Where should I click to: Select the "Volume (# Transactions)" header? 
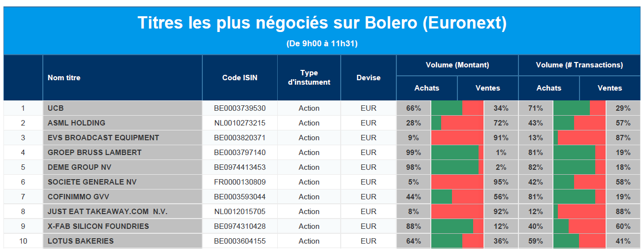pos(580,65)
